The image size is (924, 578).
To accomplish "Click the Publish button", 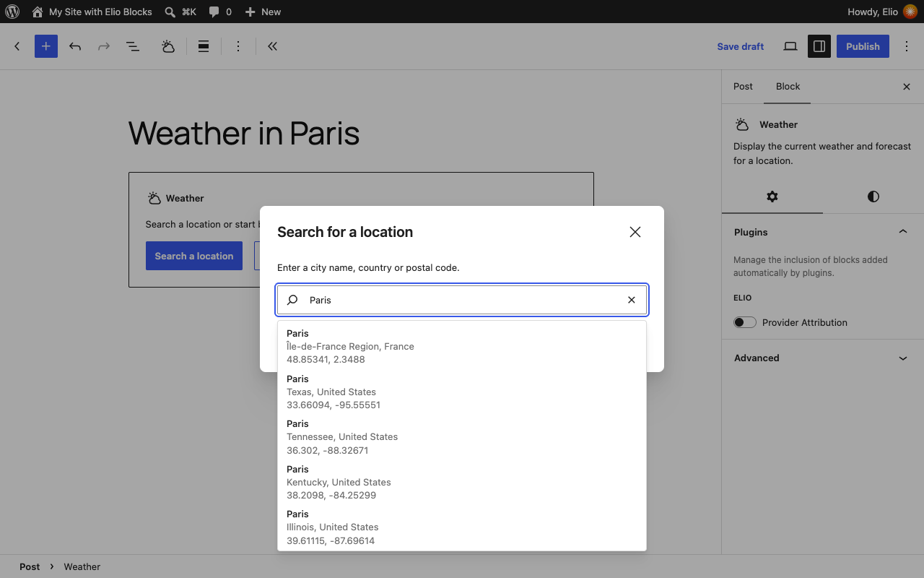I will pyautogui.click(x=863, y=46).
